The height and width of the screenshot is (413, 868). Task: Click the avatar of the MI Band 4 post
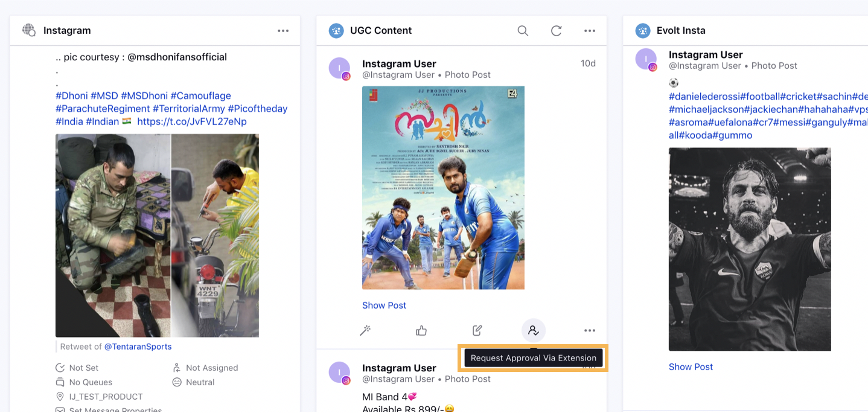click(x=339, y=373)
